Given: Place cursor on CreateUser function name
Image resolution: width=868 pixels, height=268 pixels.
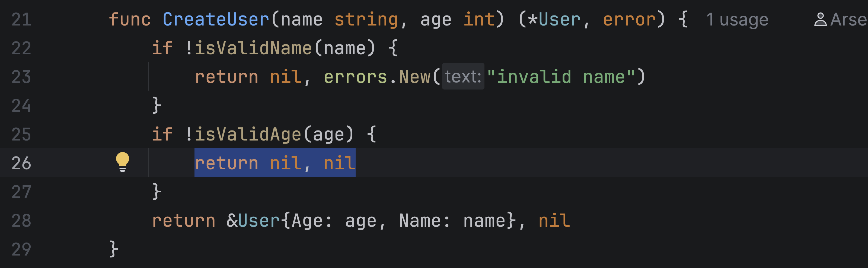Looking at the screenshot, I should (216, 20).
